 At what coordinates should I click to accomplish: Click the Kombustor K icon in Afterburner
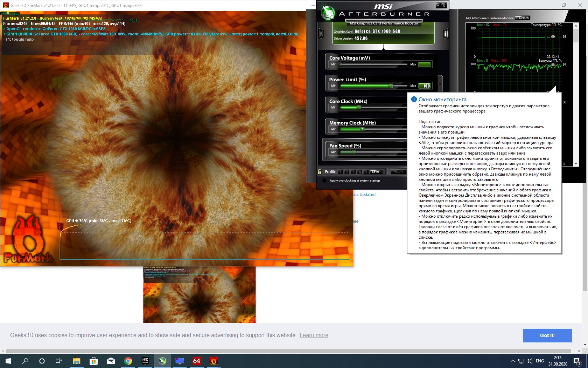321,34
